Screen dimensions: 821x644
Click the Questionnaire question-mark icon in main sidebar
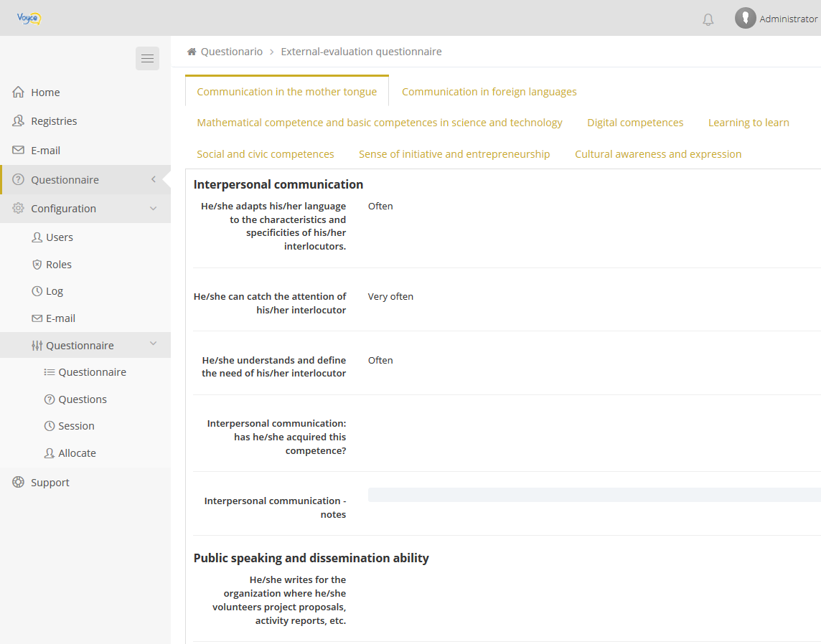coord(19,179)
